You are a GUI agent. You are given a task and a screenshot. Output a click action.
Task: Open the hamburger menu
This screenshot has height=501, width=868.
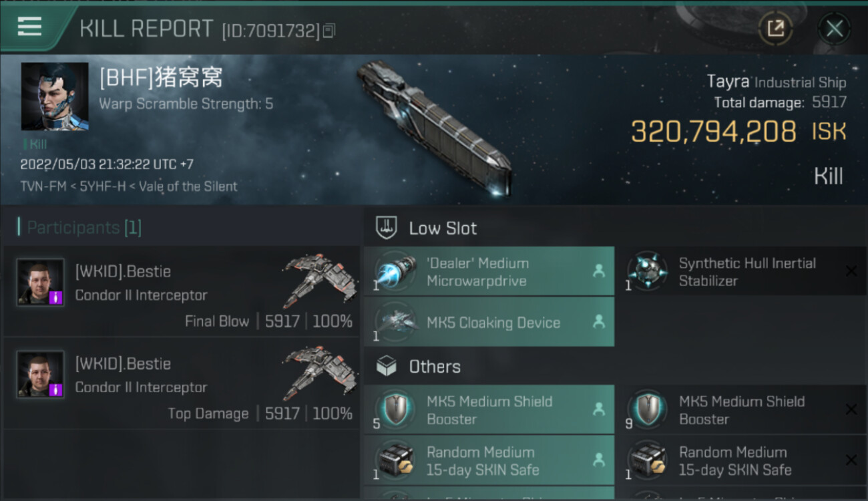pyautogui.click(x=30, y=27)
